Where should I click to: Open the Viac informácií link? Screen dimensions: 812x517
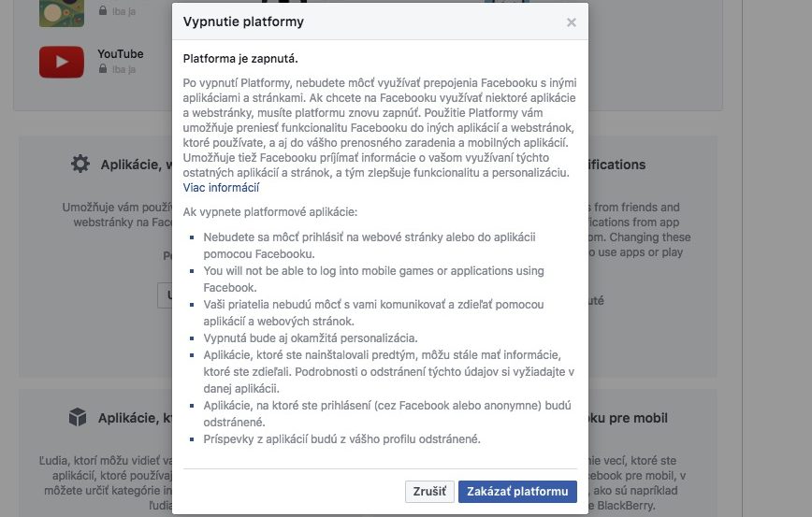click(221, 187)
